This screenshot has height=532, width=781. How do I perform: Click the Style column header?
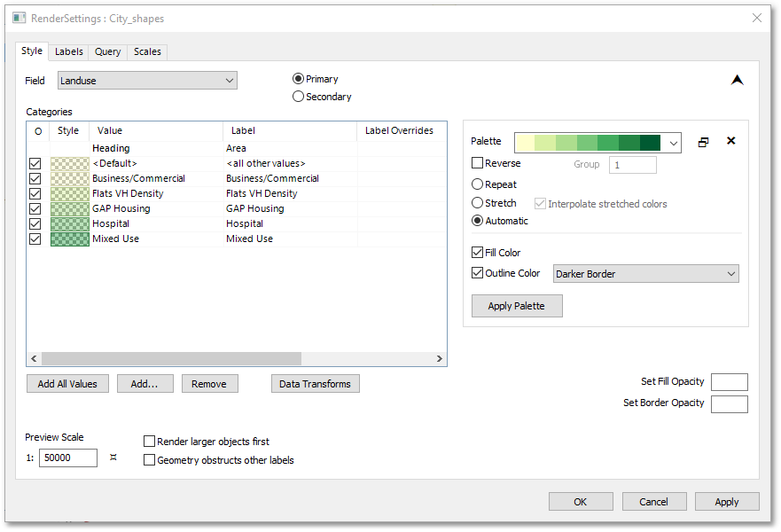pyautogui.click(x=69, y=130)
